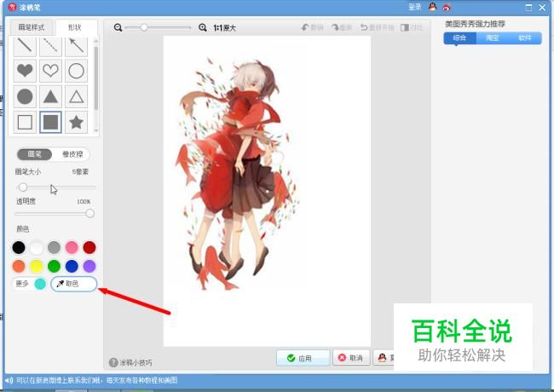Click the brush size slider handle

point(23,187)
